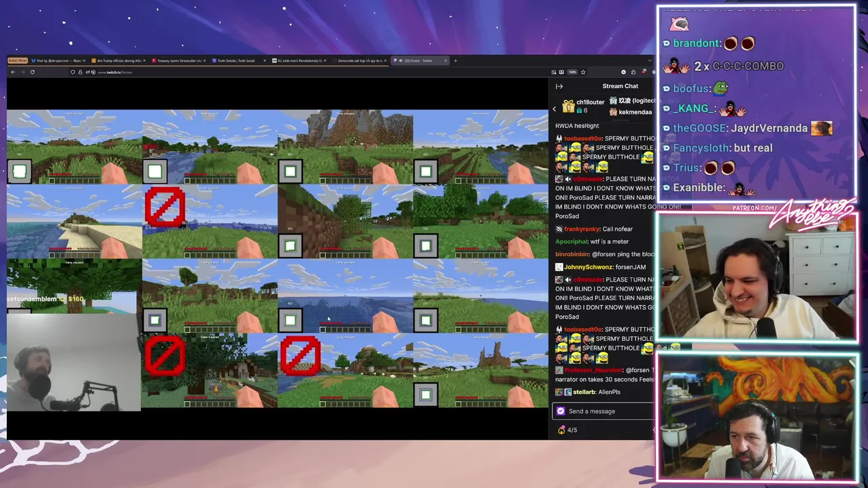868x488 pixels.
Task: Click the kekmendaa leaderboard entry
Action: 631,112
